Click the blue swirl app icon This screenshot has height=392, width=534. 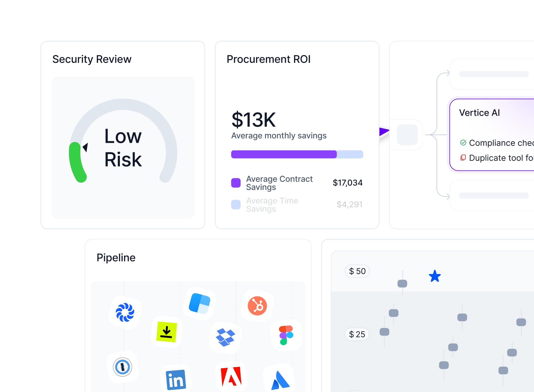click(x=125, y=312)
